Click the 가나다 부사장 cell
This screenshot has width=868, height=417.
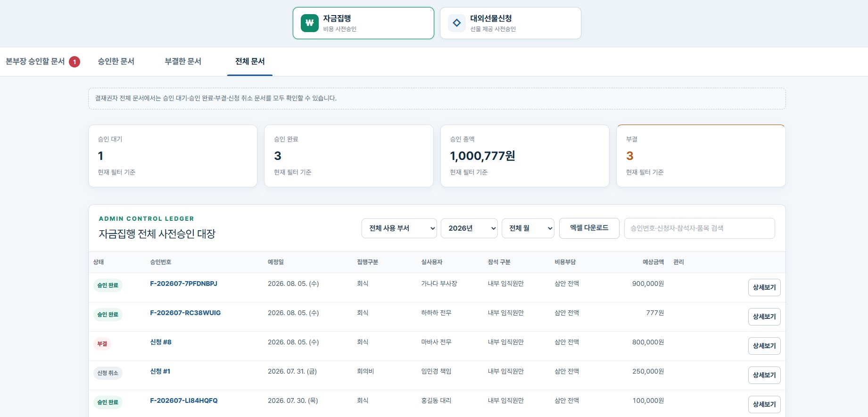(x=439, y=284)
